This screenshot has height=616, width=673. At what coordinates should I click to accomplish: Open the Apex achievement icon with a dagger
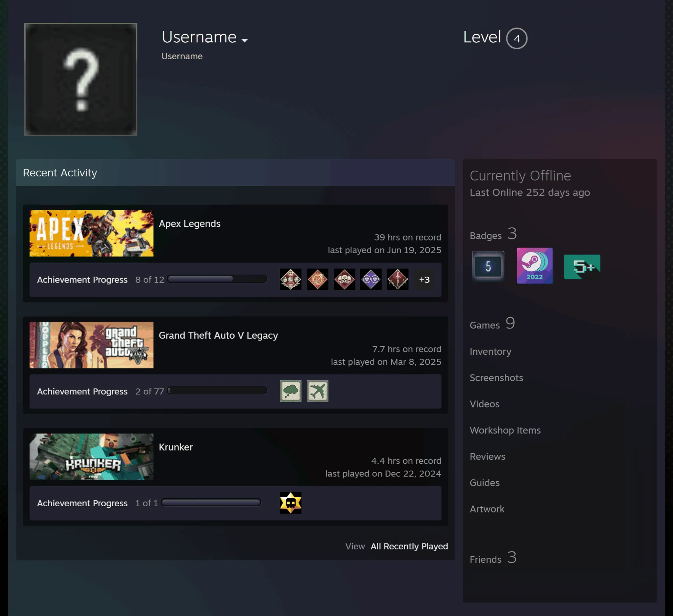point(397,279)
